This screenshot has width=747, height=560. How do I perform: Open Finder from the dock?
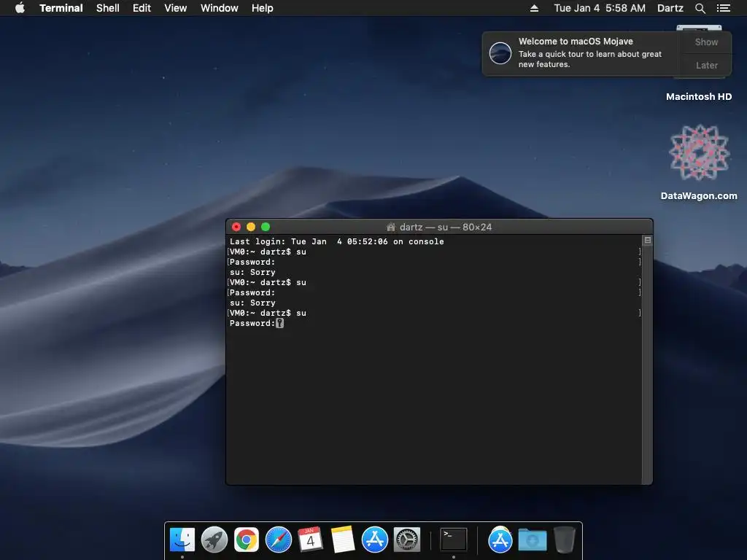tap(182, 540)
